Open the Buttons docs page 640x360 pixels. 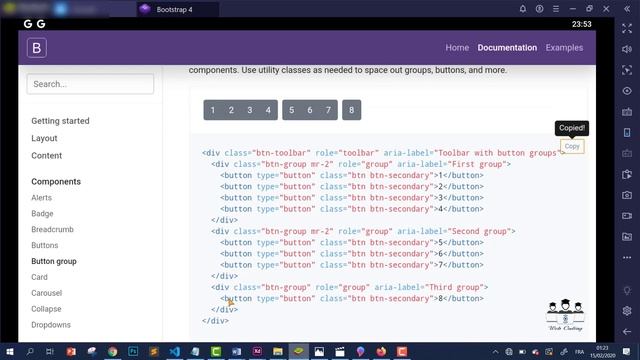[x=44, y=245]
